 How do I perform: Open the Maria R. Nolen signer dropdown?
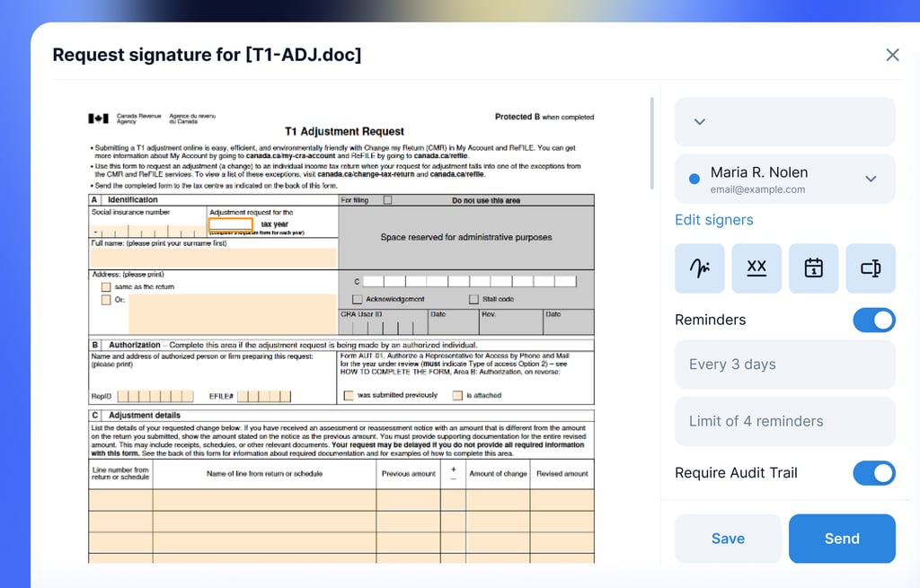pyautogui.click(x=870, y=179)
